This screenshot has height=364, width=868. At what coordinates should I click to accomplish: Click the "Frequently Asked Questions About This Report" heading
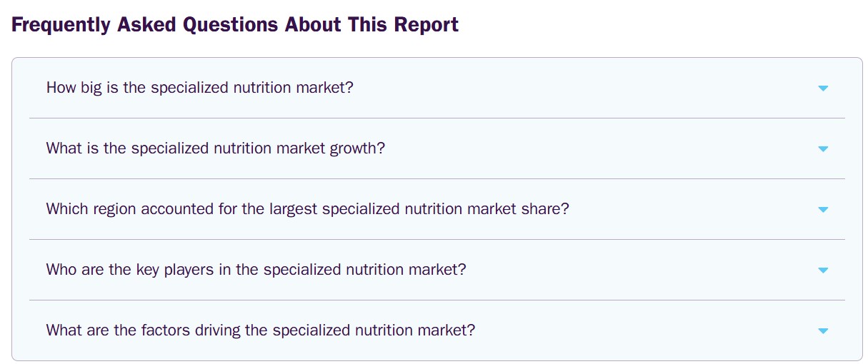coord(235,25)
